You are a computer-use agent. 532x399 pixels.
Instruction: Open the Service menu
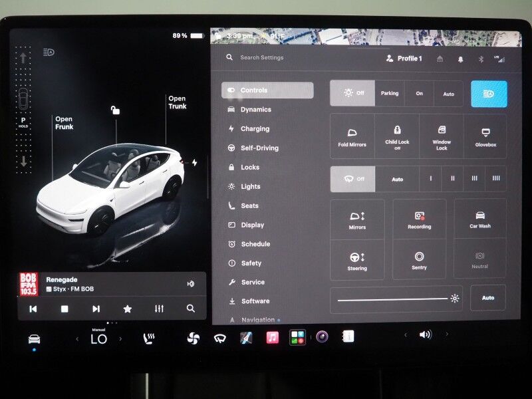(x=246, y=282)
